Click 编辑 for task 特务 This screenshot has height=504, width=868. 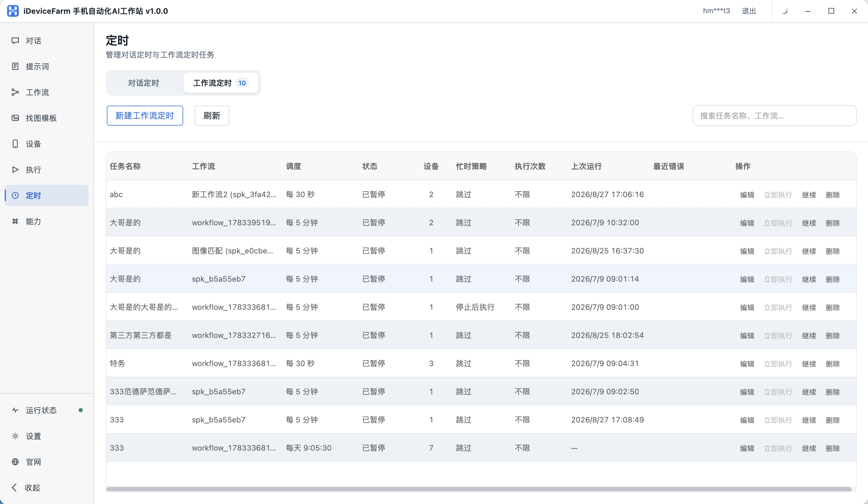tap(747, 364)
